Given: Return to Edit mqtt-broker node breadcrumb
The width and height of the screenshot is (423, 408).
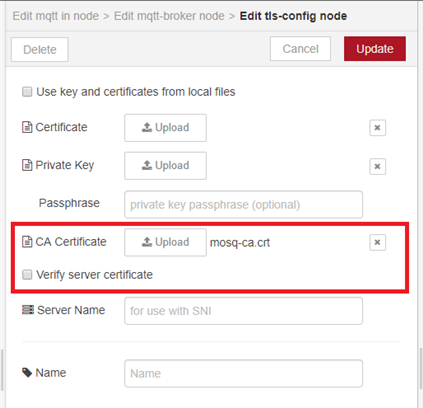Looking at the screenshot, I should tap(169, 16).
